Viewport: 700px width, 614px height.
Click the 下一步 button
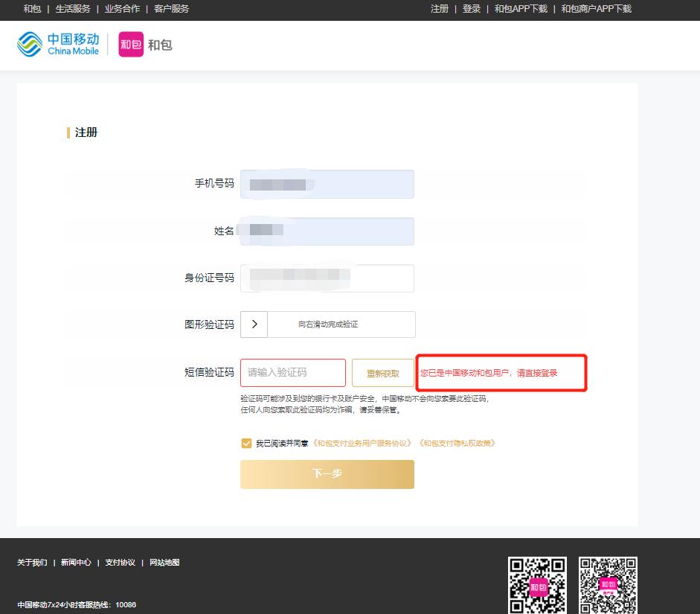pos(327,474)
